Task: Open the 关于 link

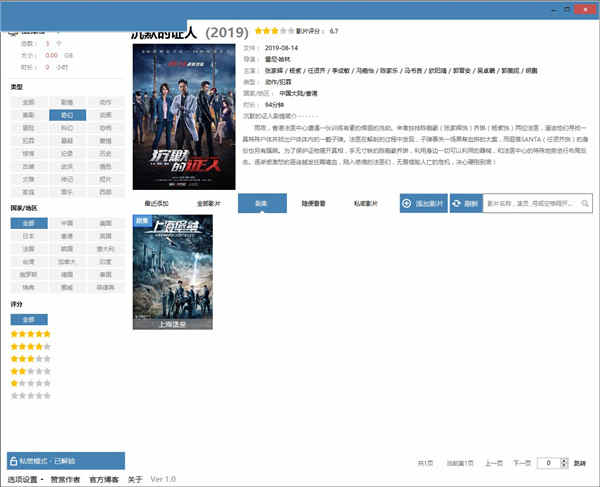Action: pos(135,479)
